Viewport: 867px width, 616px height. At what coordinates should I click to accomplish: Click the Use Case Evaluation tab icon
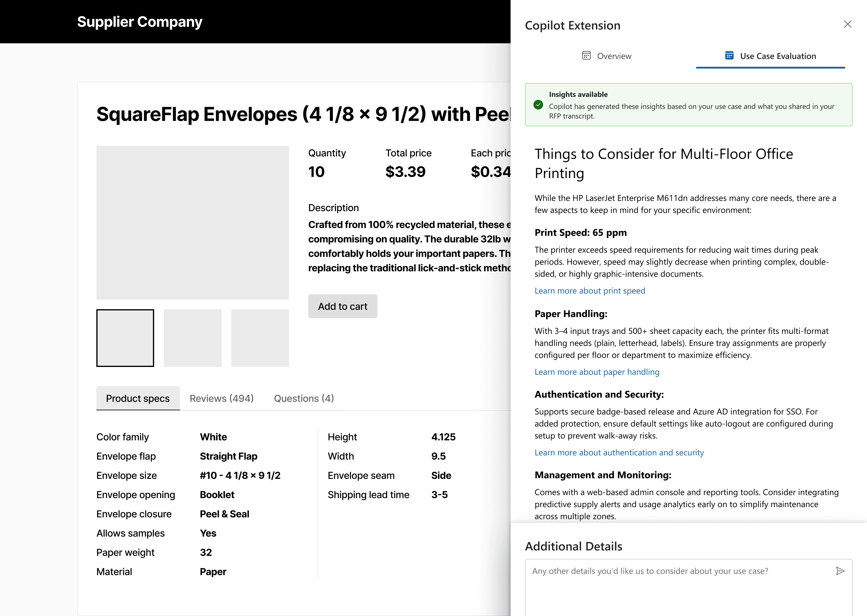729,56
